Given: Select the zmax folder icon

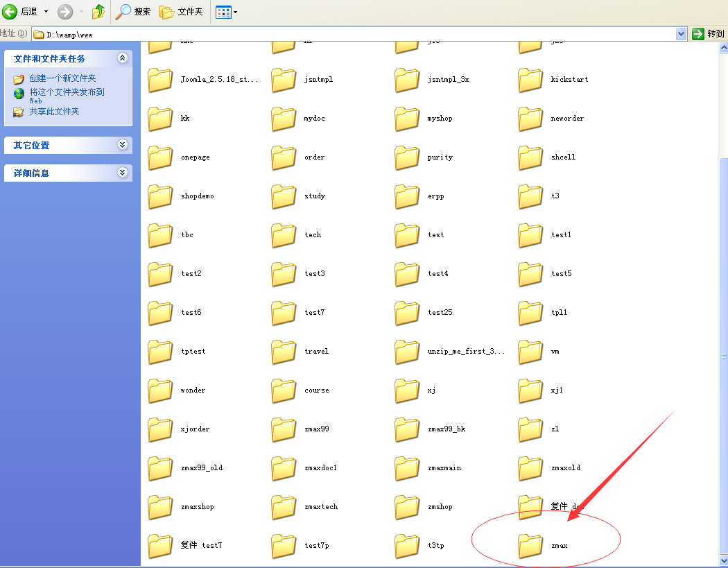Looking at the screenshot, I should pyautogui.click(x=530, y=545).
